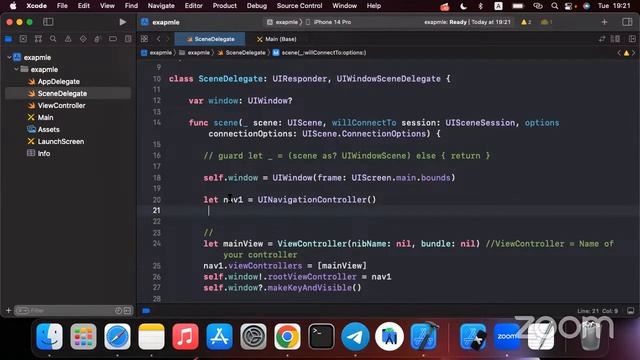Add an editor on the right

pyautogui.click(x=632, y=39)
